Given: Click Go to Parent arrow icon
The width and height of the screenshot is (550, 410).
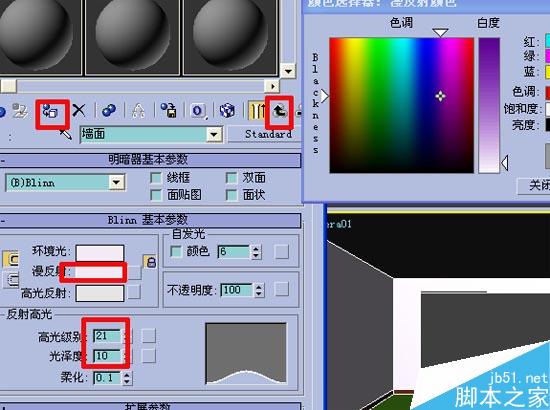Looking at the screenshot, I should coord(279,111).
